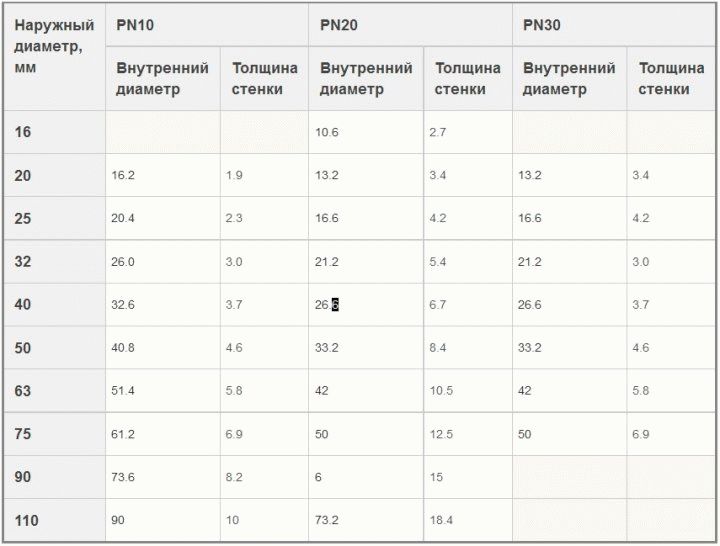Select Толщина стенки header under PN20
Screen dimensions: 720x546
pyautogui.click(x=467, y=79)
